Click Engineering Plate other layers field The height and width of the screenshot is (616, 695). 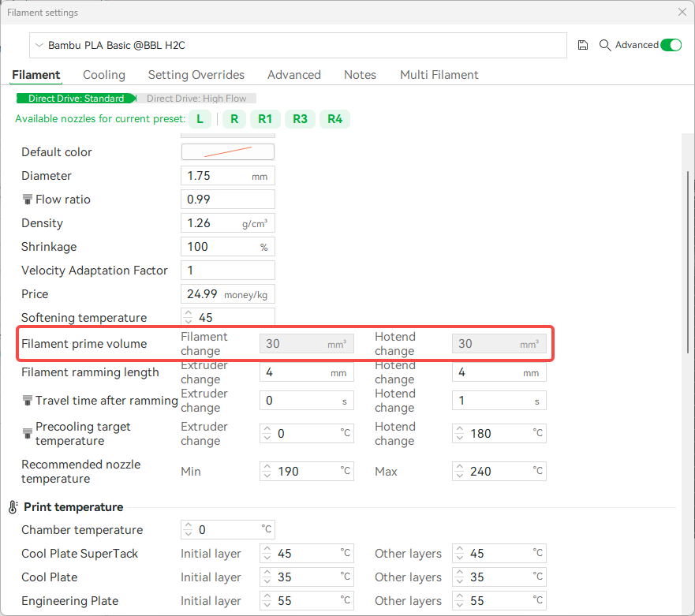click(x=499, y=600)
